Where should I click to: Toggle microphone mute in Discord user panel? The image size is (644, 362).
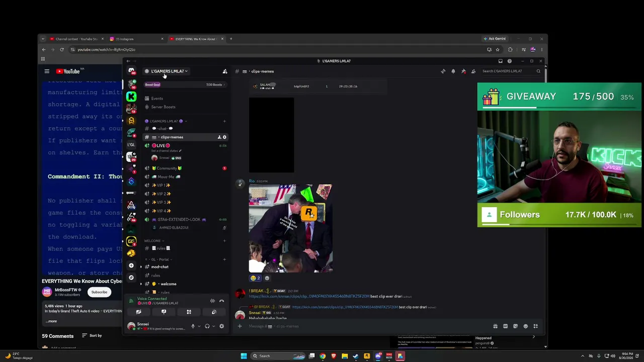tap(193, 326)
